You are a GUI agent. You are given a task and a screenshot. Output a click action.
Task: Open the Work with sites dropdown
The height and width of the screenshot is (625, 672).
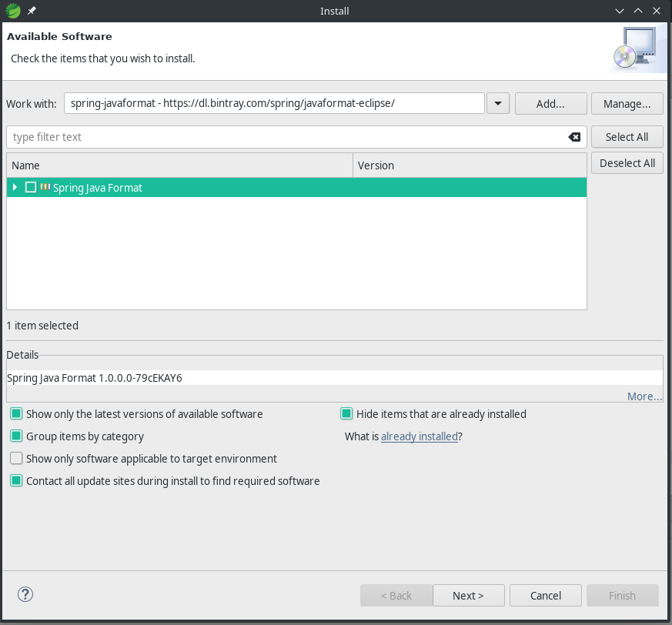tap(498, 103)
